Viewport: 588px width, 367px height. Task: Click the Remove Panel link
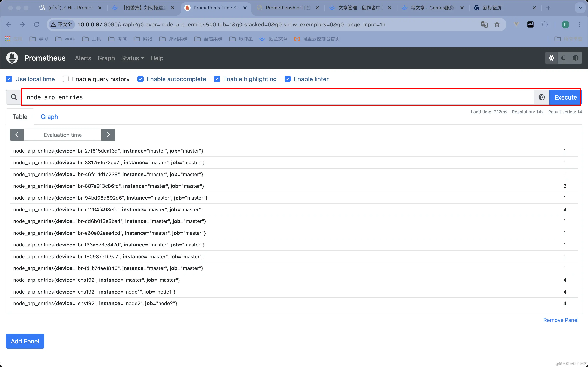(561, 320)
